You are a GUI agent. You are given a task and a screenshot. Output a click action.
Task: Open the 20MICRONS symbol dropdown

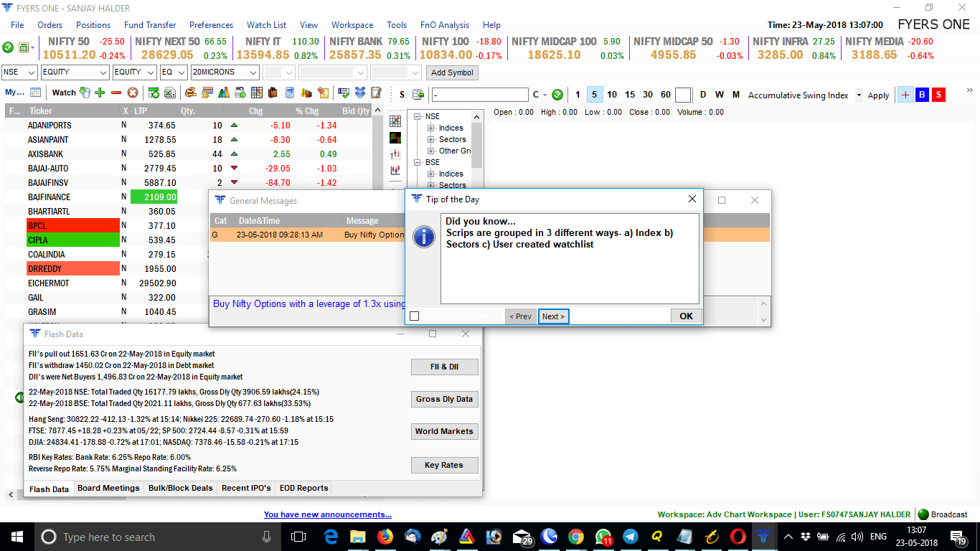coord(253,72)
